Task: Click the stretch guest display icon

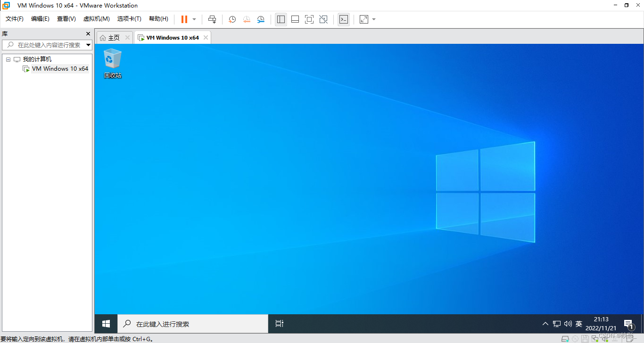Action: 364,19
